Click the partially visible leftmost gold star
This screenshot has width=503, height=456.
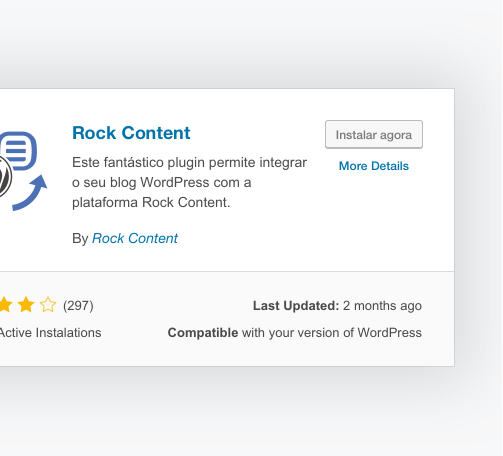pos(6,305)
